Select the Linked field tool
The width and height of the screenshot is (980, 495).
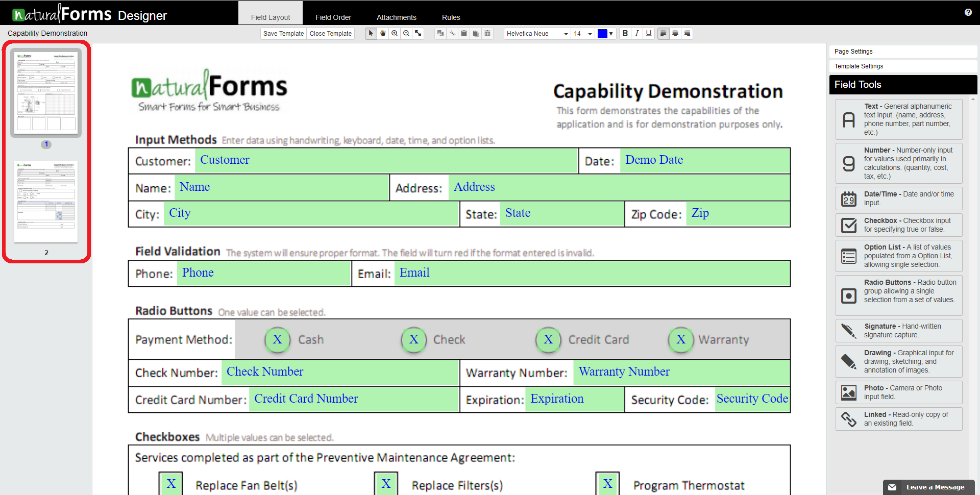click(x=899, y=419)
